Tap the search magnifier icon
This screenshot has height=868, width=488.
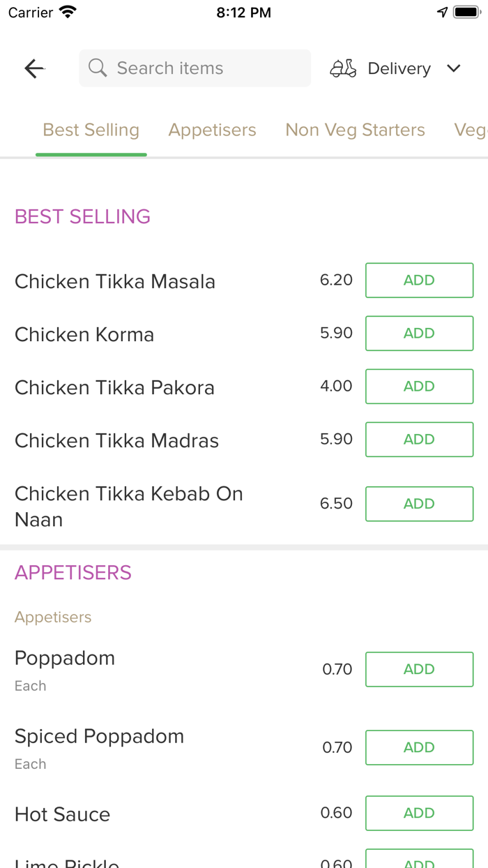click(98, 68)
